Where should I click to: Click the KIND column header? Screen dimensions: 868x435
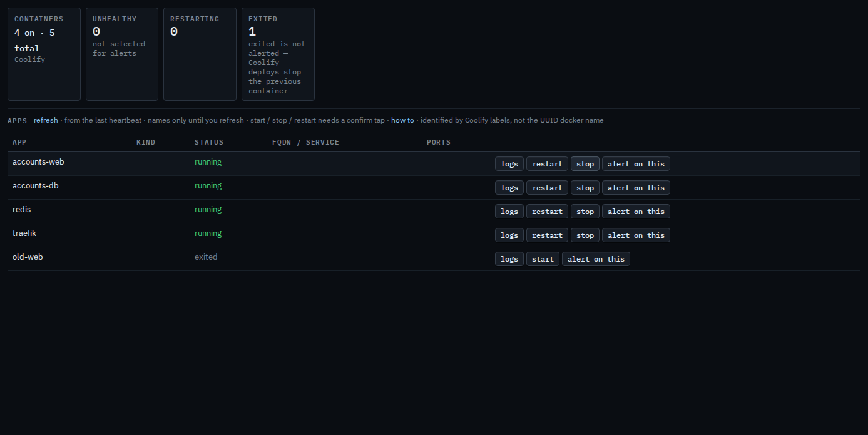(146, 142)
